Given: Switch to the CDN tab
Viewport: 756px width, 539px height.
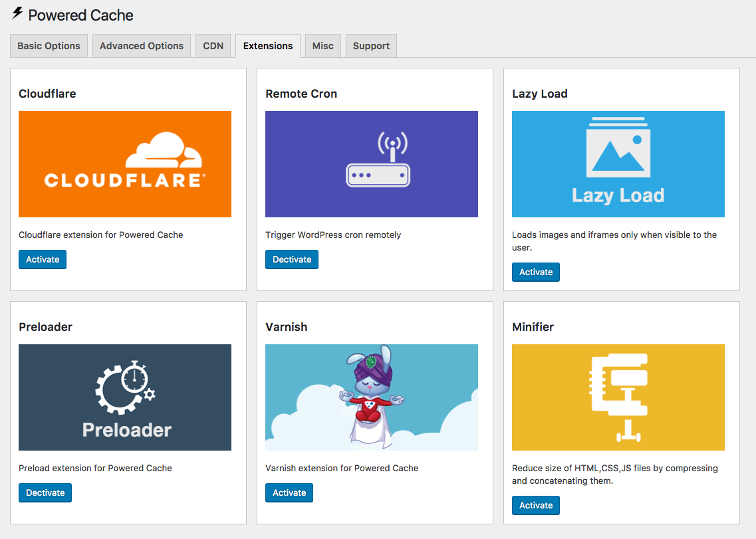Looking at the screenshot, I should [213, 45].
